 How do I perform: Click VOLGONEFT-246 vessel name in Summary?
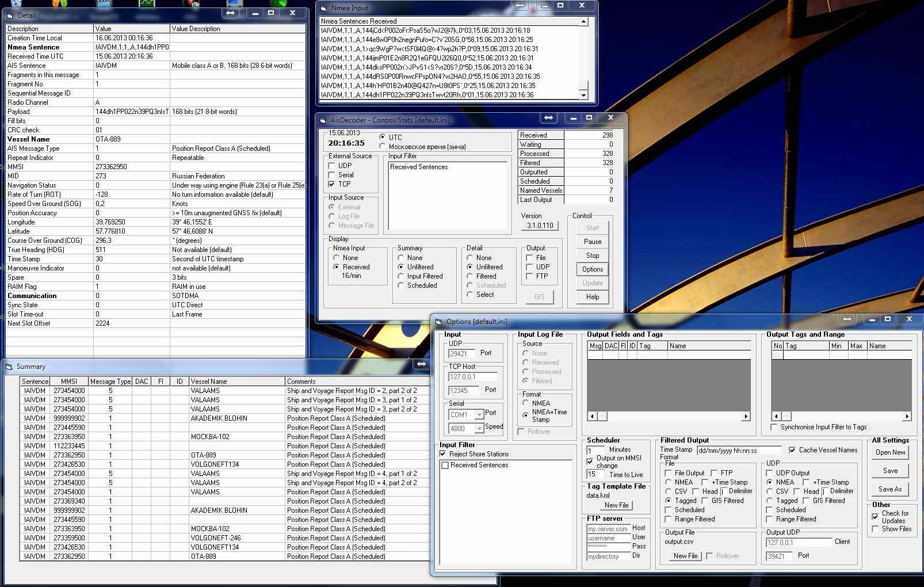[216, 538]
